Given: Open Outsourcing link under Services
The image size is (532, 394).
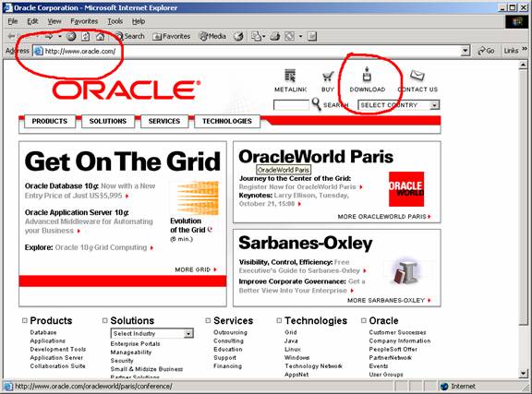Looking at the screenshot, I should pos(230,332).
